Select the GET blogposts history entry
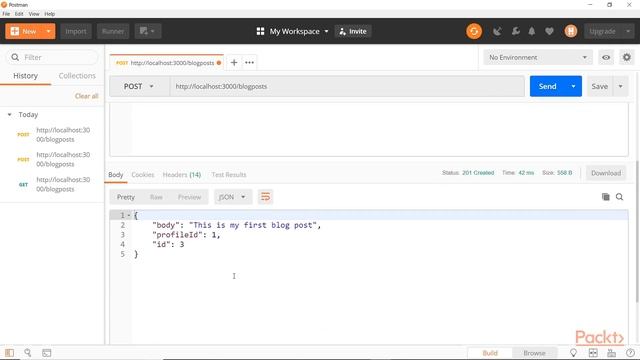 click(52, 184)
